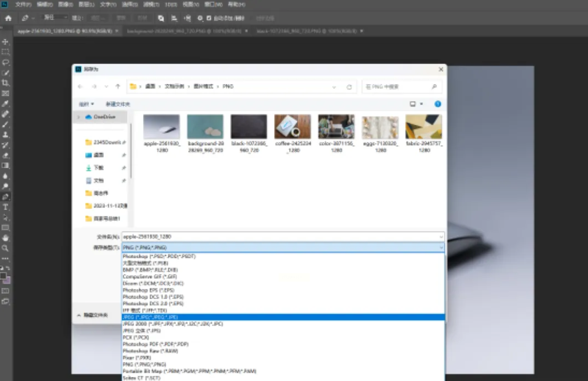
Task: Open the save type combo box
Action: [283, 247]
